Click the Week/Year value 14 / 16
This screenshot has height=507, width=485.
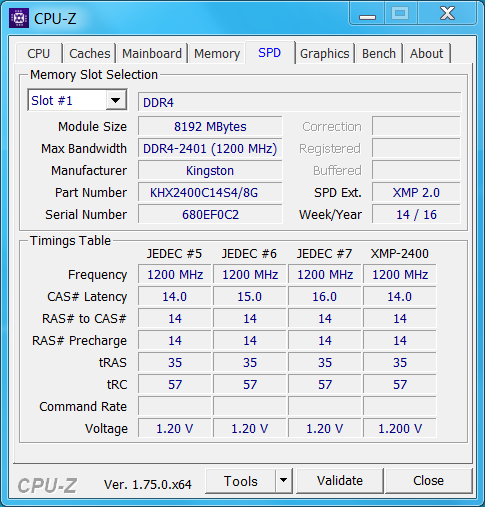(416, 215)
